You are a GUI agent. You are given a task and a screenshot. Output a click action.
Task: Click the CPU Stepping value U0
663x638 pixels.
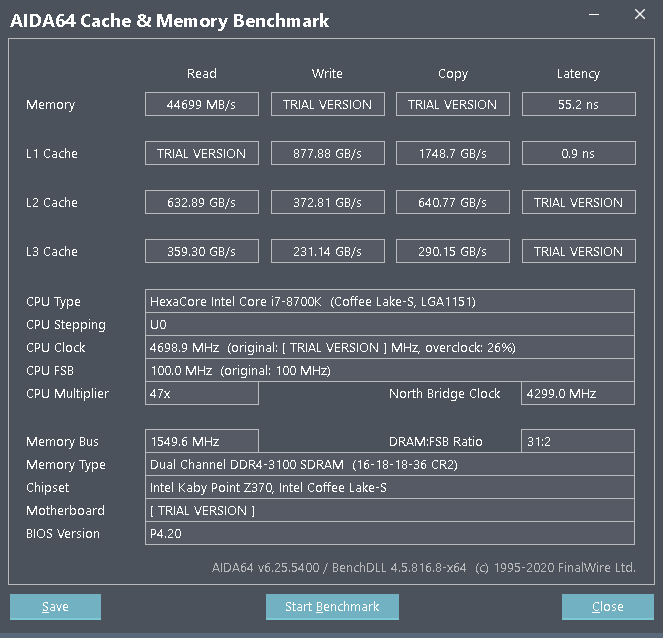pyautogui.click(x=389, y=324)
